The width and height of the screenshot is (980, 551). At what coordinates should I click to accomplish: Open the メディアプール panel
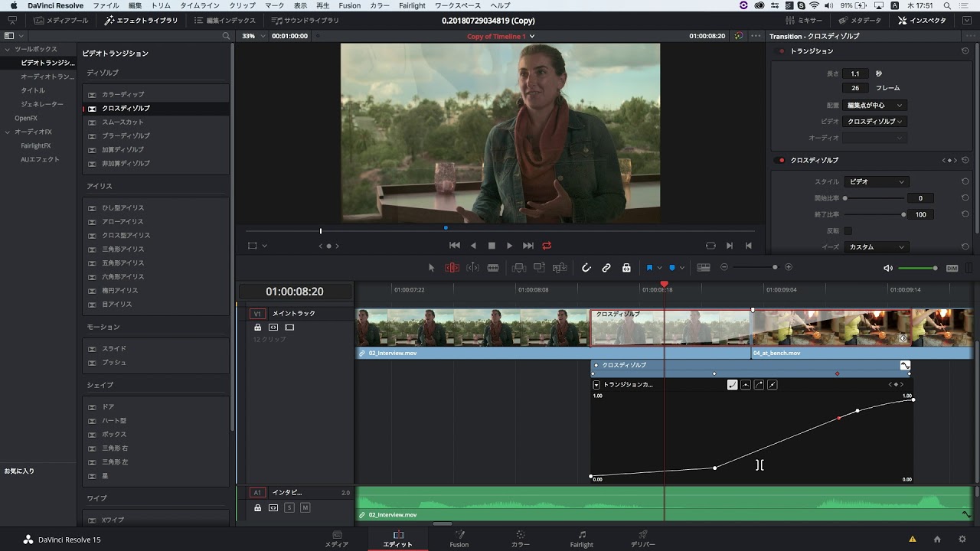(61, 21)
